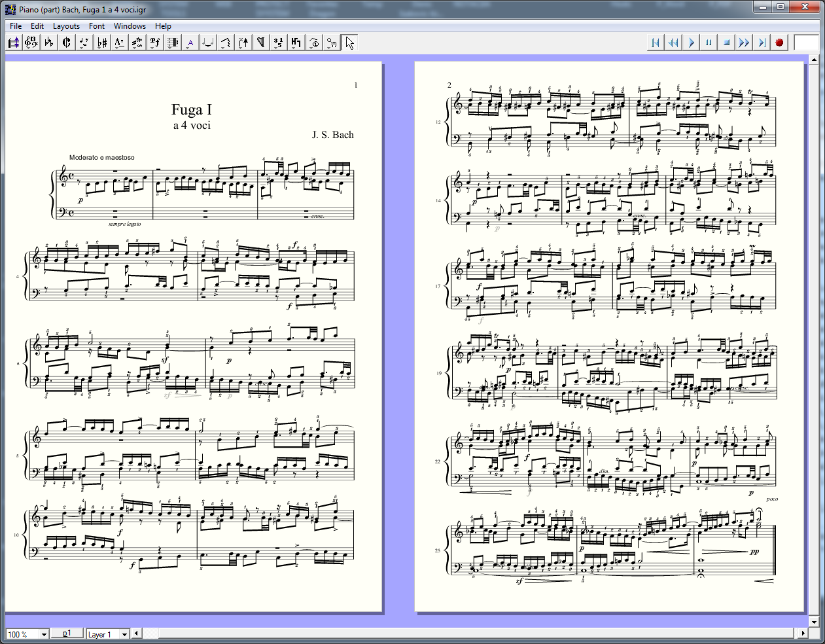The width and height of the screenshot is (825, 644).
Task: Select the arpeggio line tool
Action: (225, 43)
